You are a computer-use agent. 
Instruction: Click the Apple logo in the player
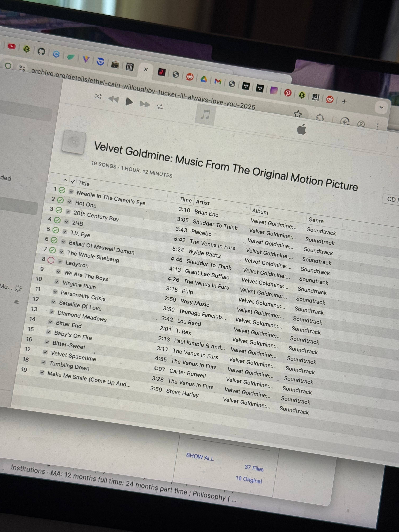click(x=302, y=130)
